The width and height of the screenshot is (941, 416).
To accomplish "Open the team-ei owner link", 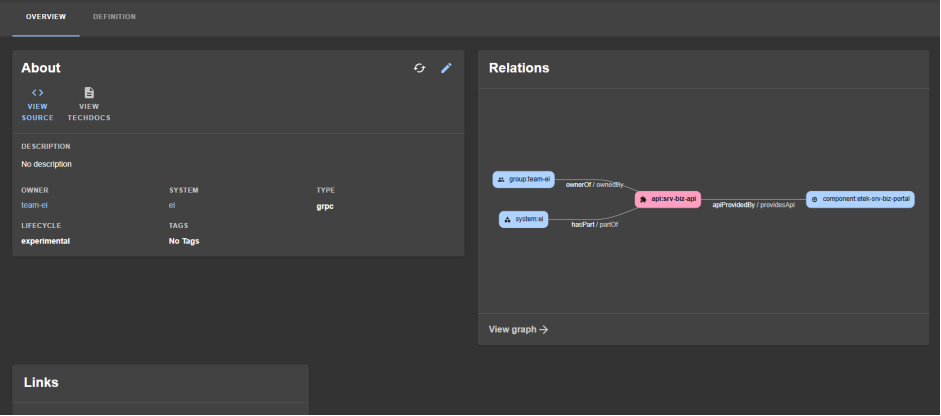I will coord(35,204).
